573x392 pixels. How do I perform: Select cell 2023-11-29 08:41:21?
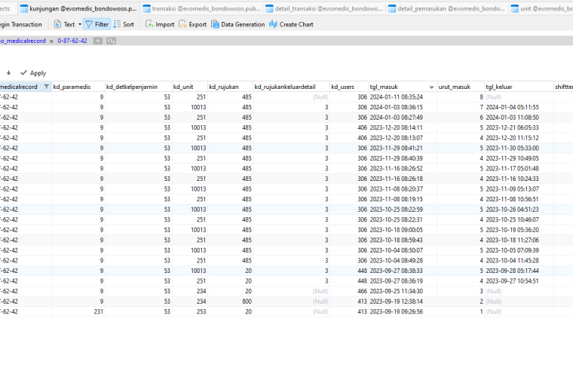pyautogui.click(x=403, y=149)
